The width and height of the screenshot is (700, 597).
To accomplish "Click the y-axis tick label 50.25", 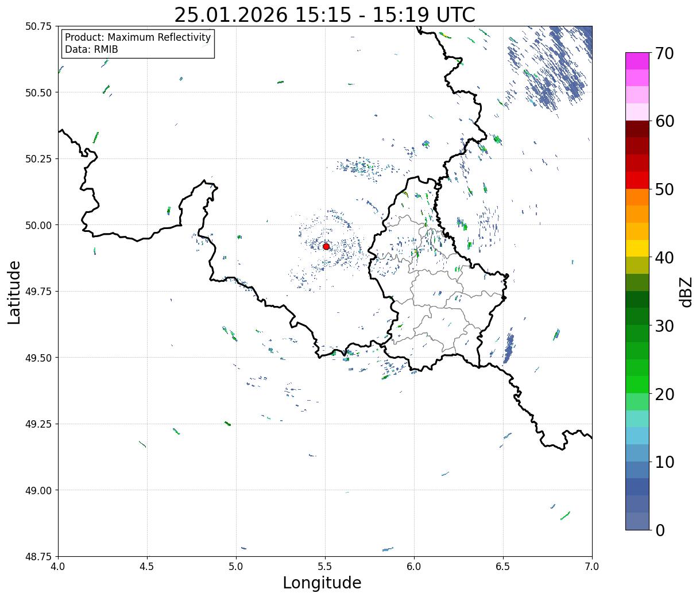I will (x=38, y=159).
